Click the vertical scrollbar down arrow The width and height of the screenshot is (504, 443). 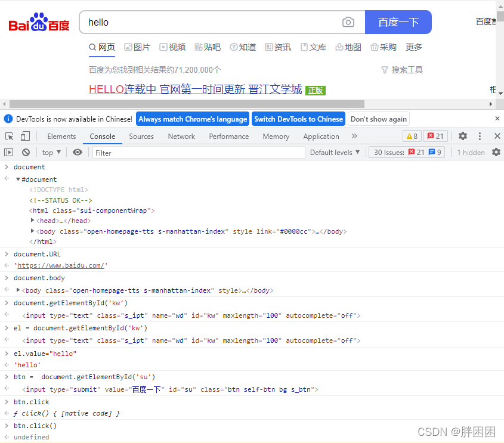click(500, 94)
